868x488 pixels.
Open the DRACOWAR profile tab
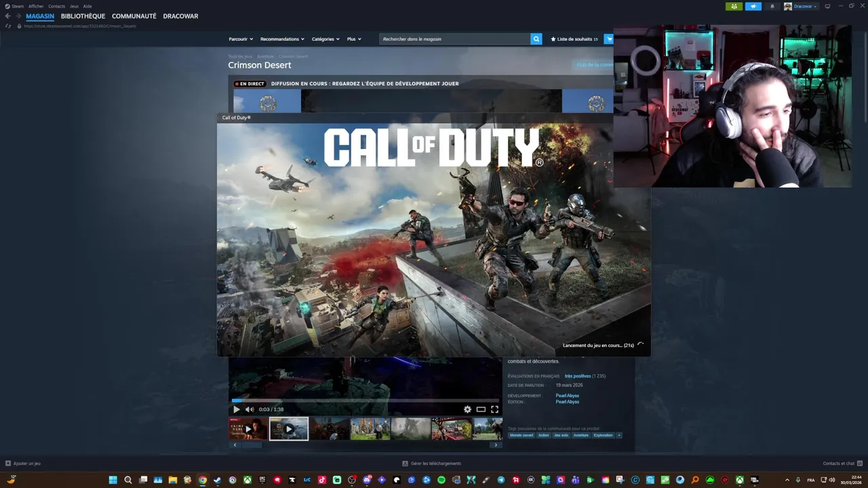coord(180,16)
